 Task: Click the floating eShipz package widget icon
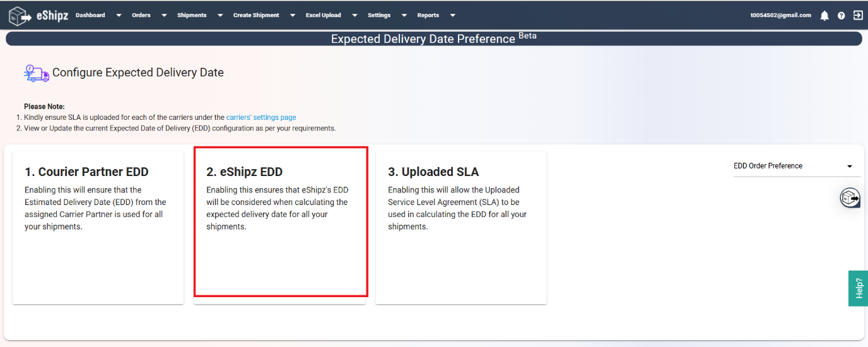(850, 197)
